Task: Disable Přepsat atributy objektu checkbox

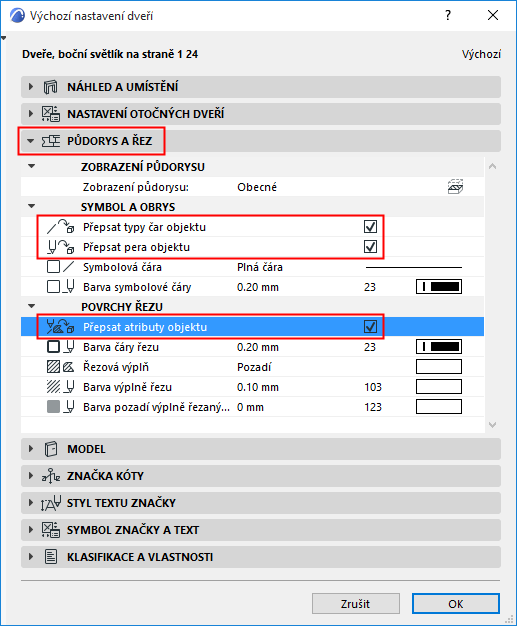Action: pos(370,327)
